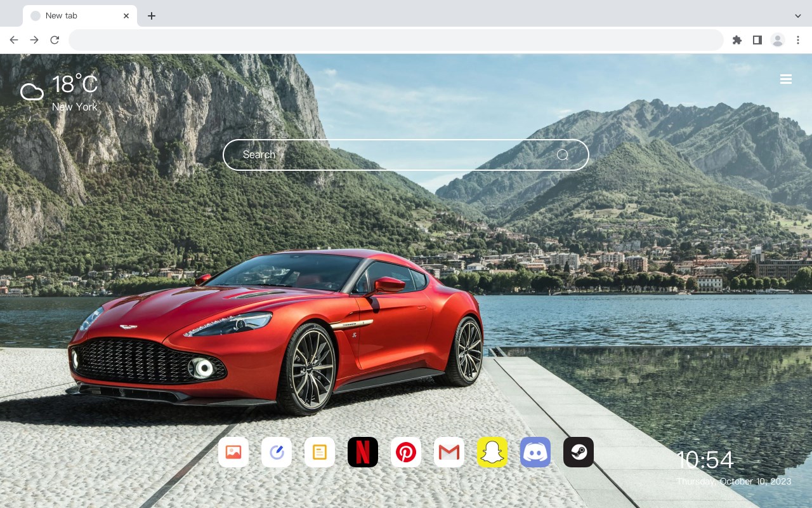The width and height of the screenshot is (812, 508).
Task: Click the New York location label
Action: [x=75, y=107]
